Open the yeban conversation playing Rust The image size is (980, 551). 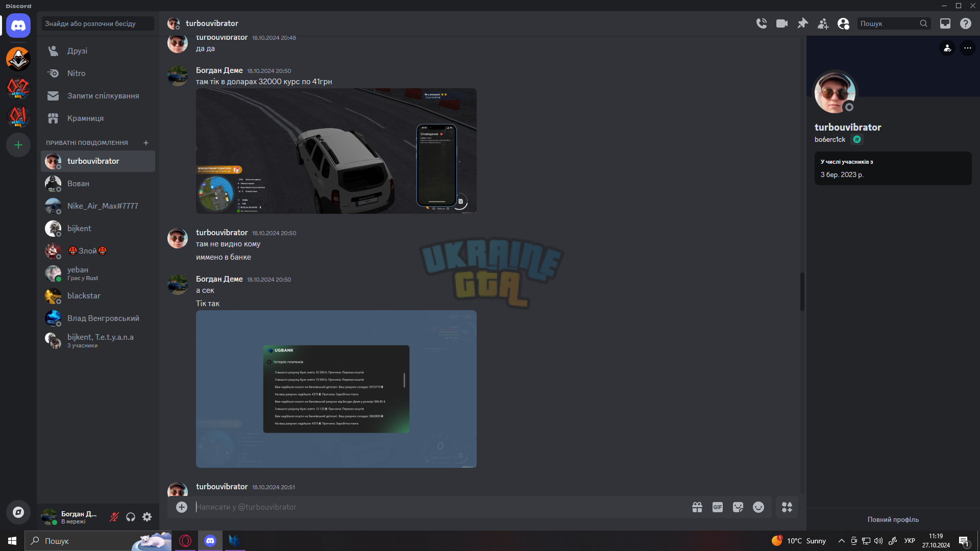click(98, 273)
